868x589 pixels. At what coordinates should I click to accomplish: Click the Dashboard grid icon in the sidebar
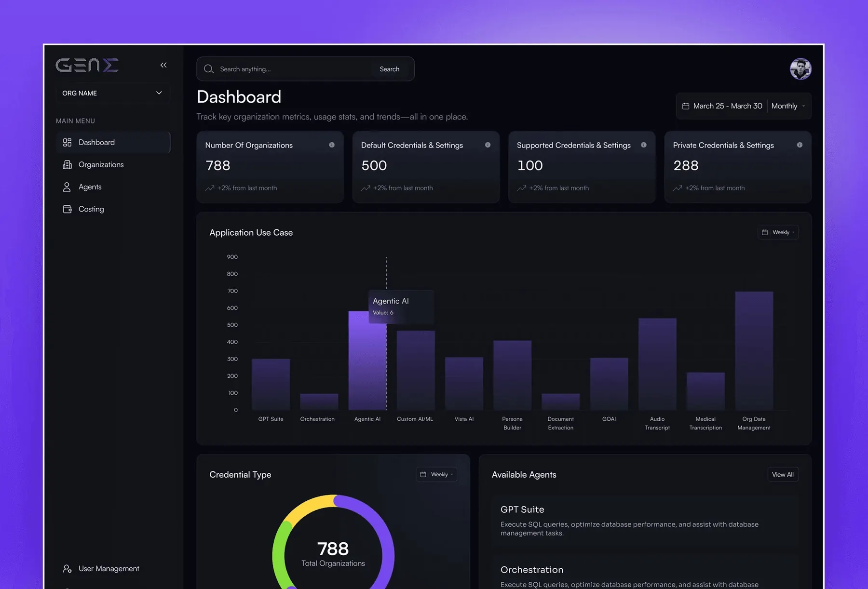[x=67, y=142]
